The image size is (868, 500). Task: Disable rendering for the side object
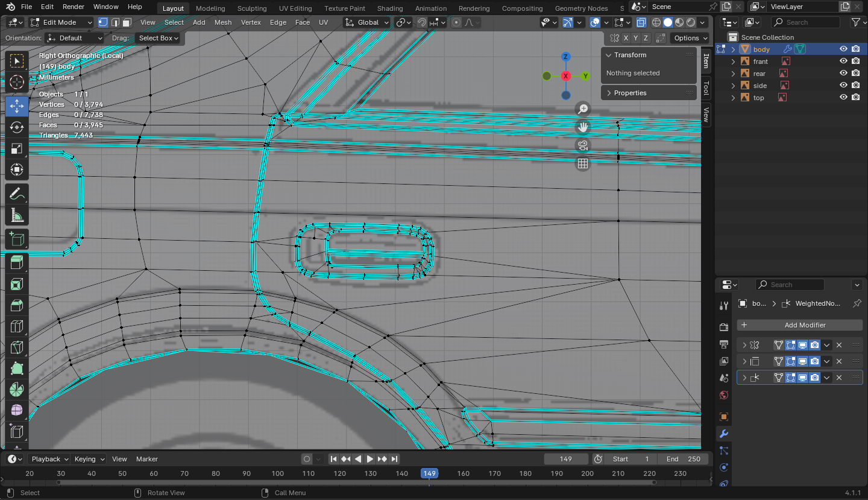[856, 86]
